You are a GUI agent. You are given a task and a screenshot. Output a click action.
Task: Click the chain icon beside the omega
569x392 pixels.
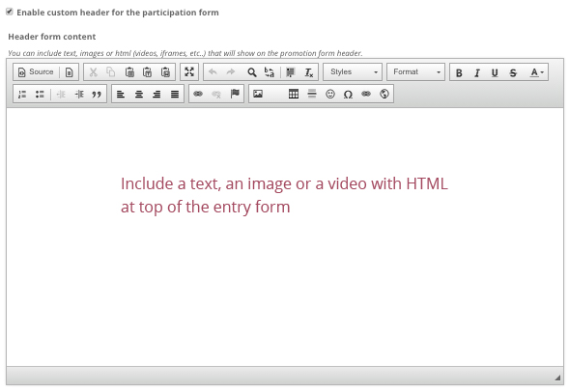[366, 94]
